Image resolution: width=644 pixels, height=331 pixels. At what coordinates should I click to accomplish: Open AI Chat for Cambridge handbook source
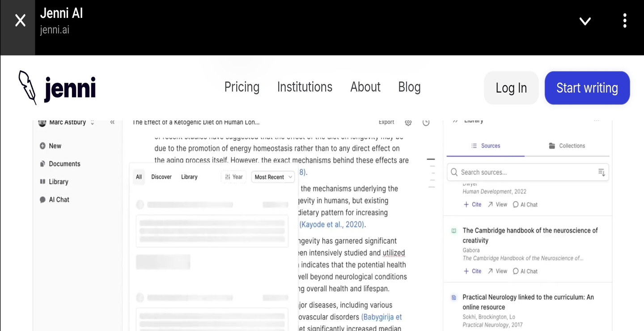tap(525, 271)
